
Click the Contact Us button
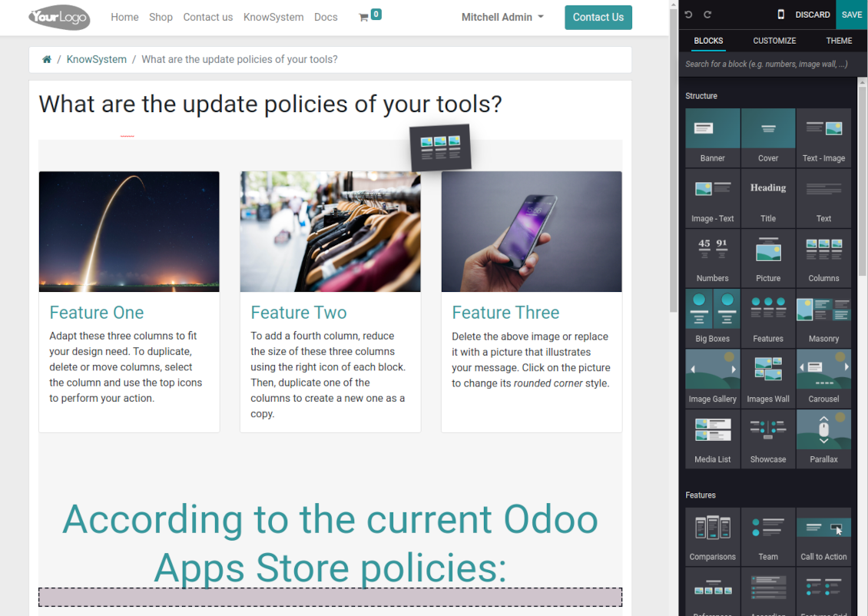click(x=598, y=17)
